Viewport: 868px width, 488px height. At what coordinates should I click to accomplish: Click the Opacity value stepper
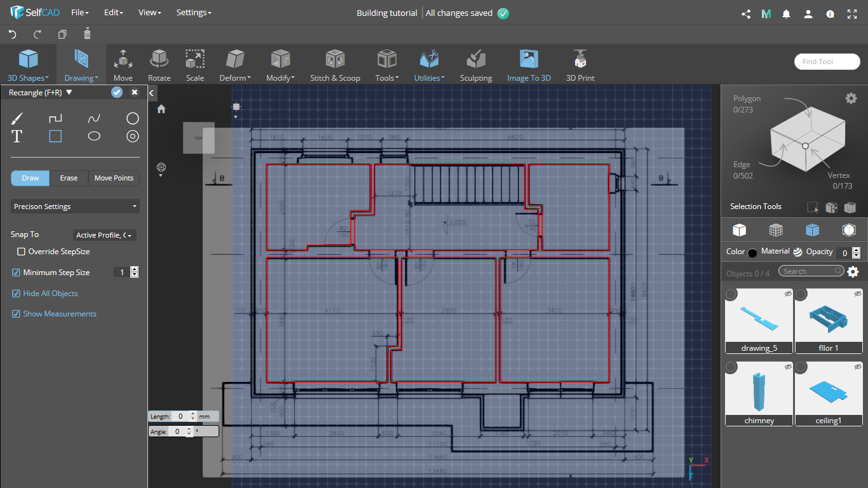coord(857,252)
